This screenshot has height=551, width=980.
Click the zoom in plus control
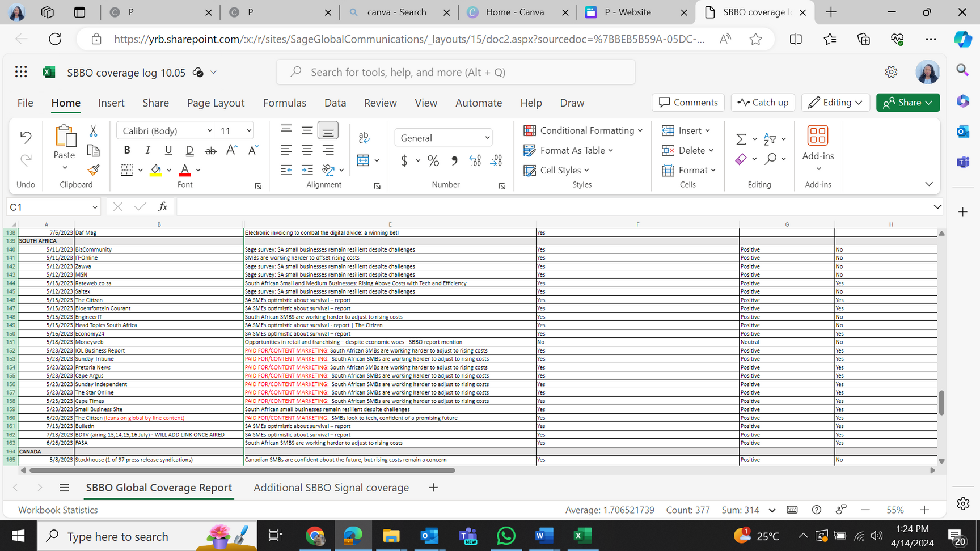pos(924,510)
